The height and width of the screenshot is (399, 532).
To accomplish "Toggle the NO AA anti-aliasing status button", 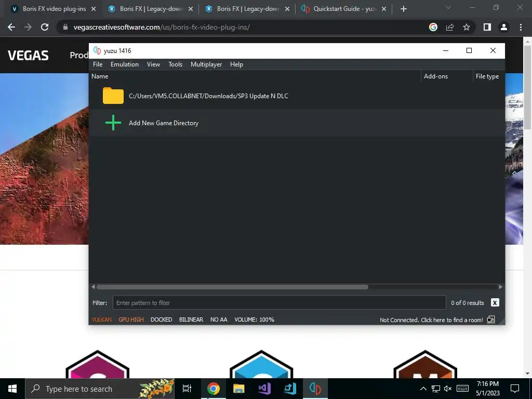I will tap(219, 320).
